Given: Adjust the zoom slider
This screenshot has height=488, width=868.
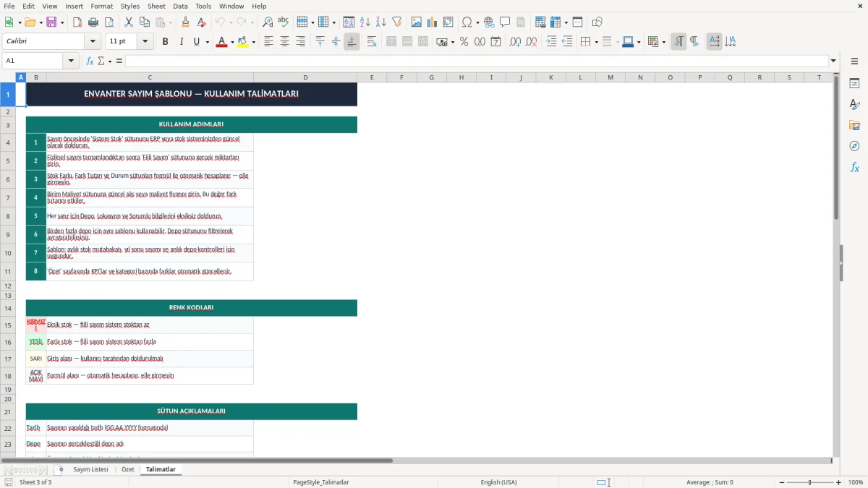Looking at the screenshot, I should pyautogui.click(x=809, y=482).
